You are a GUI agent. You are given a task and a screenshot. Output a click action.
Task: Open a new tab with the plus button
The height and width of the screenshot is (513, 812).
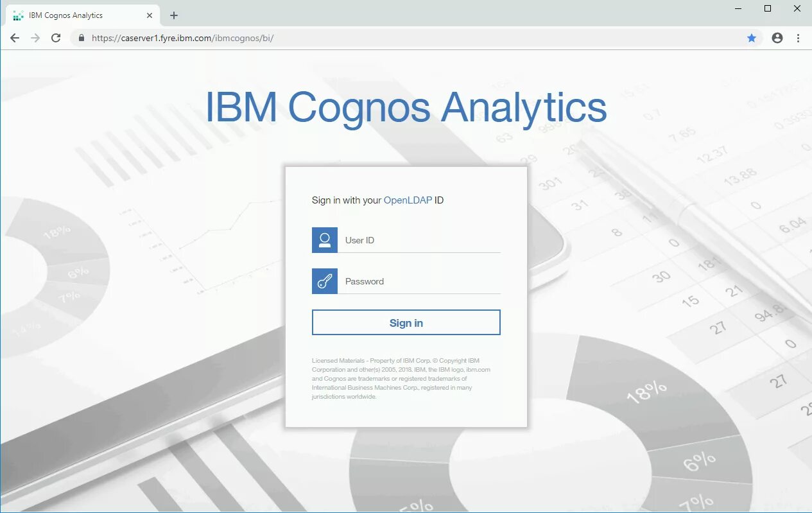click(174, 15)
